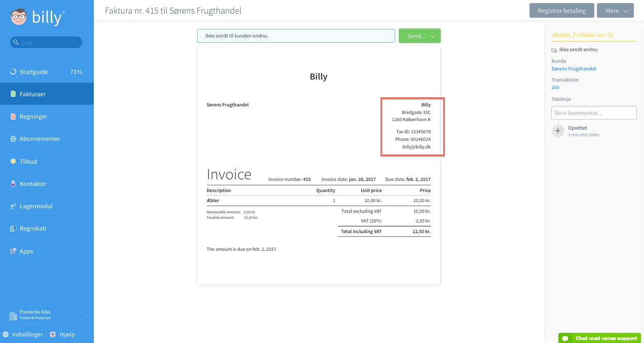Open the Send dropdown button
Viewport: 644px width, 343px height.
[420, 36]
